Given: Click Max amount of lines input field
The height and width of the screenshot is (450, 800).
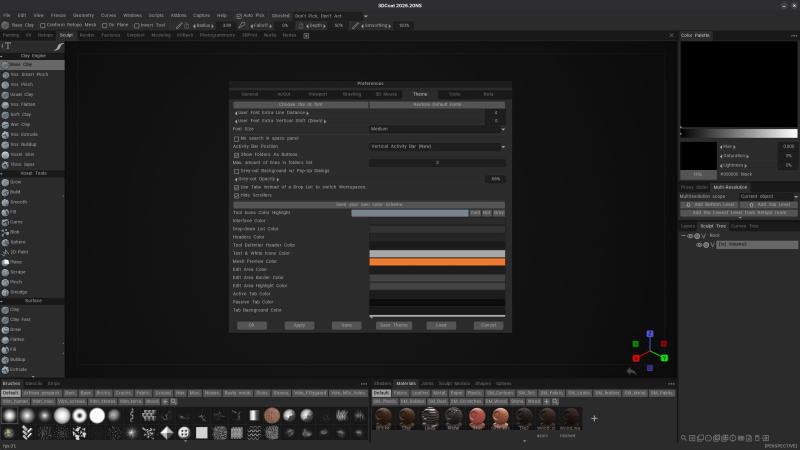Looking at the screenshot, I should click(x=437, y=163).
